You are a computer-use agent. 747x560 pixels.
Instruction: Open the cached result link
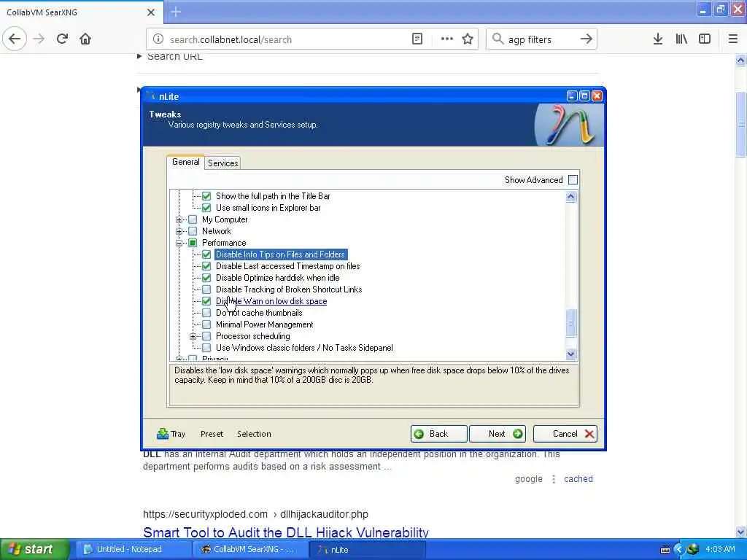[578, 479]
